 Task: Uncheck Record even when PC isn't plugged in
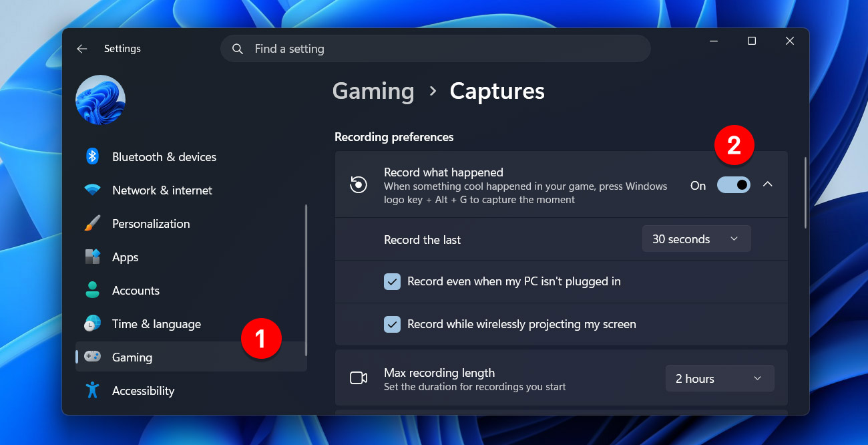(392, 281)
